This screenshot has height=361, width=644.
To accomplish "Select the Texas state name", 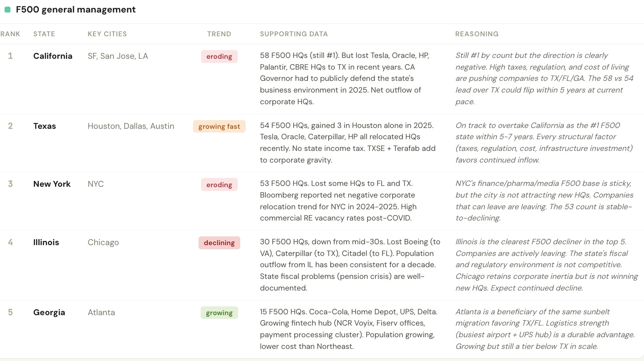I will click(x=45, y=126).
